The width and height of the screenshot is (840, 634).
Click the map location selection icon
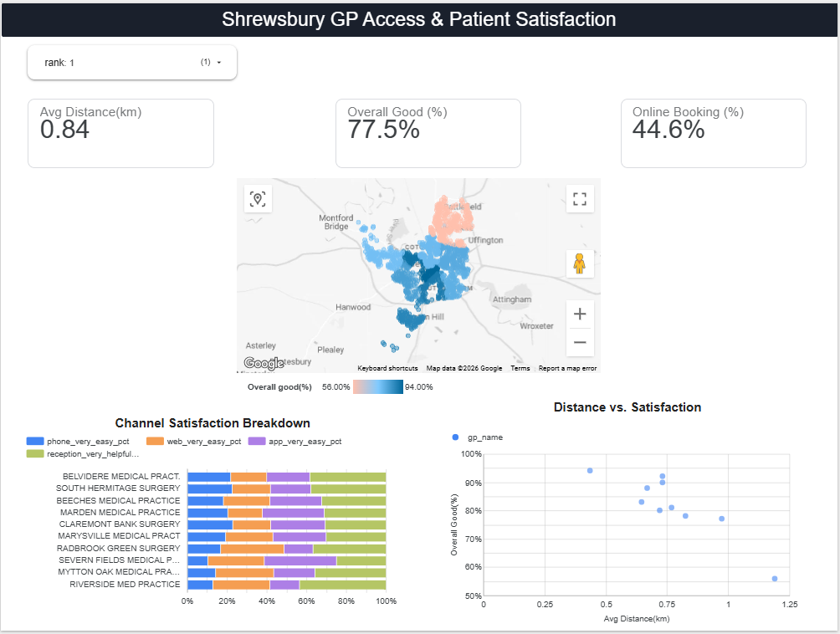[258, 199]
